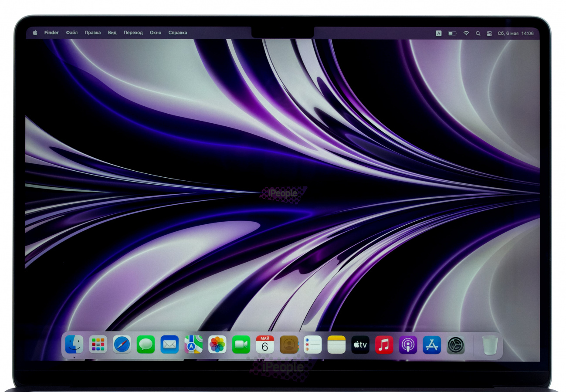Launch the Mail app from the Dock
The image size is (566, 392).
pyautogui.click(x=169, y=345)
